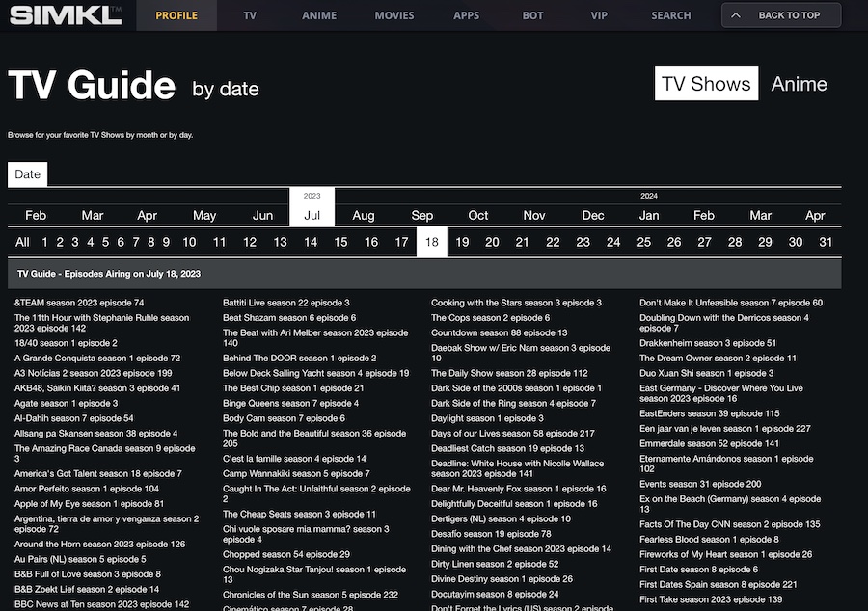868x611 pixels.
Task: Open Below Deck Sailing Yacht episode 19
Action: (x=316, y=373)
